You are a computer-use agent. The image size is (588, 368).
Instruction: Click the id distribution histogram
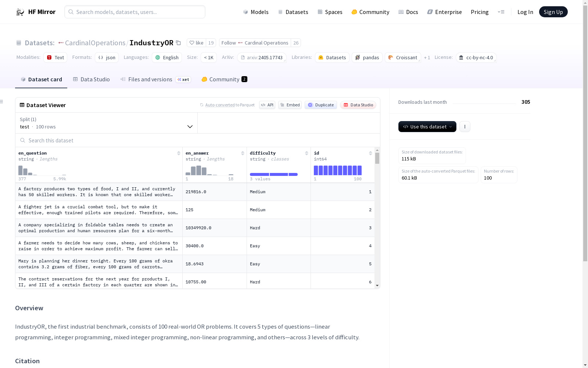(338, 170)
